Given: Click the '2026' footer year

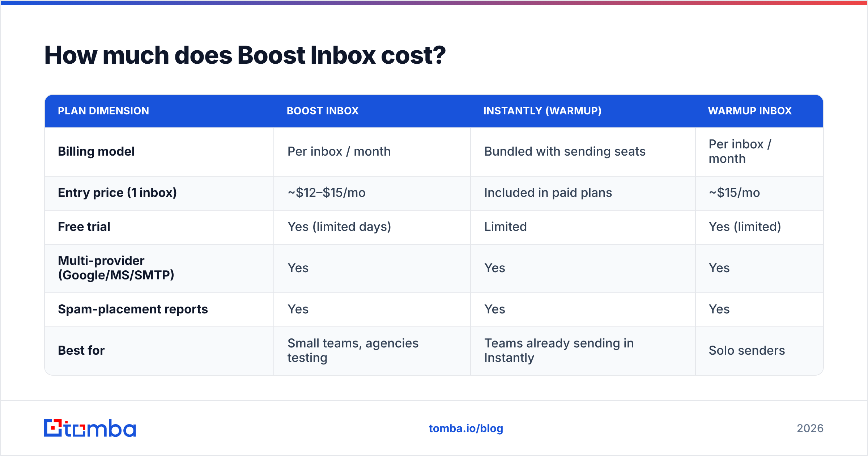Looking at the screenshot, I should click(x=810, y=428).
